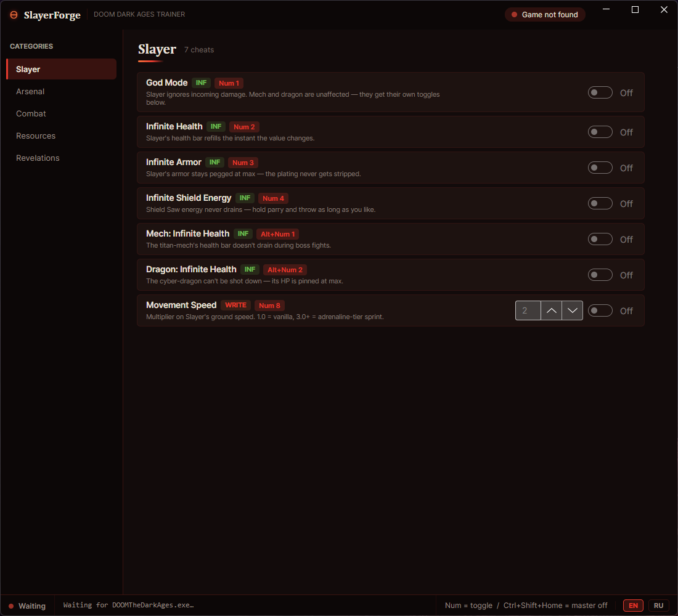
Task: Click the Infinite Shield Energy title
Action: tap(189, 198)
